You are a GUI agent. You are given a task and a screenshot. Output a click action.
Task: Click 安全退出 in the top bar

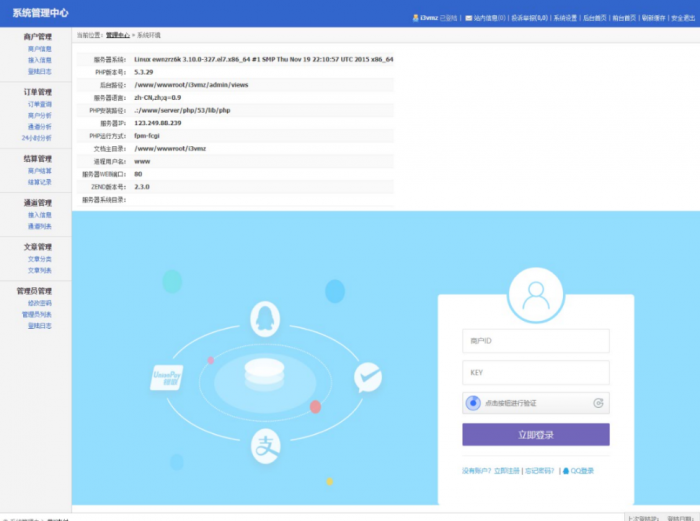coord(683,18)
